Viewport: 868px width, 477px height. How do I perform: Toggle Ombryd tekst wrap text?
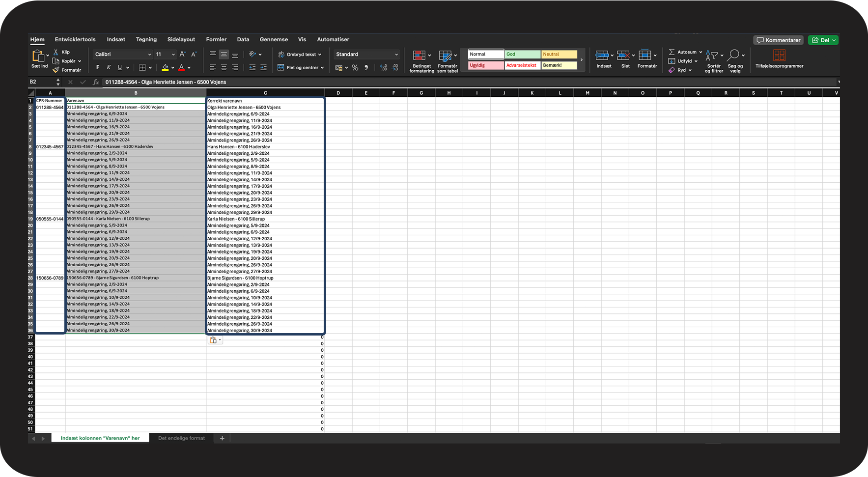tap(300, 55)
